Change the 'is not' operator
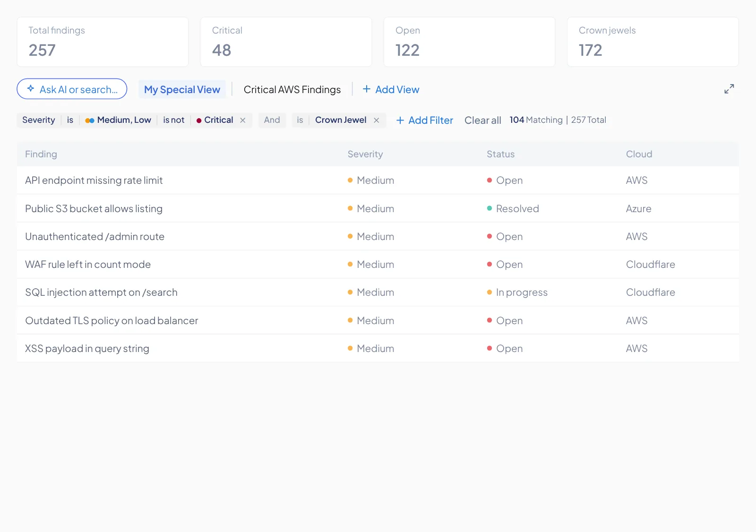 [173, 120]
